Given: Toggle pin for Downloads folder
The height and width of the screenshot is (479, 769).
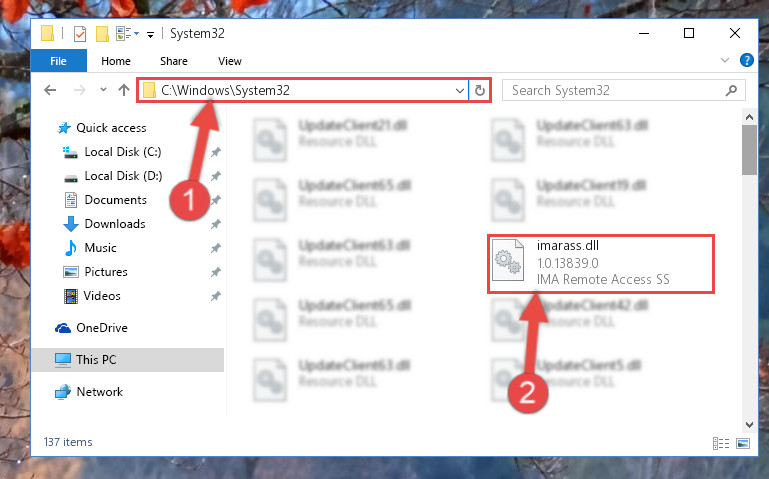Looking at the screenshot, I should pyautogui.click(x=215, y=224).
